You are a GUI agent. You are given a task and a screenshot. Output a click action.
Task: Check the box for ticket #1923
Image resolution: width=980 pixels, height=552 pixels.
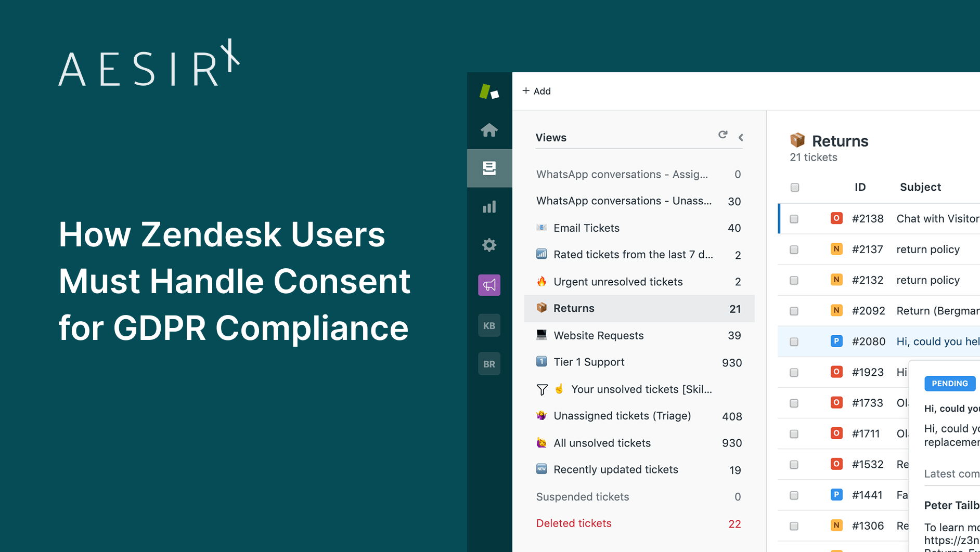coord(794,373)
